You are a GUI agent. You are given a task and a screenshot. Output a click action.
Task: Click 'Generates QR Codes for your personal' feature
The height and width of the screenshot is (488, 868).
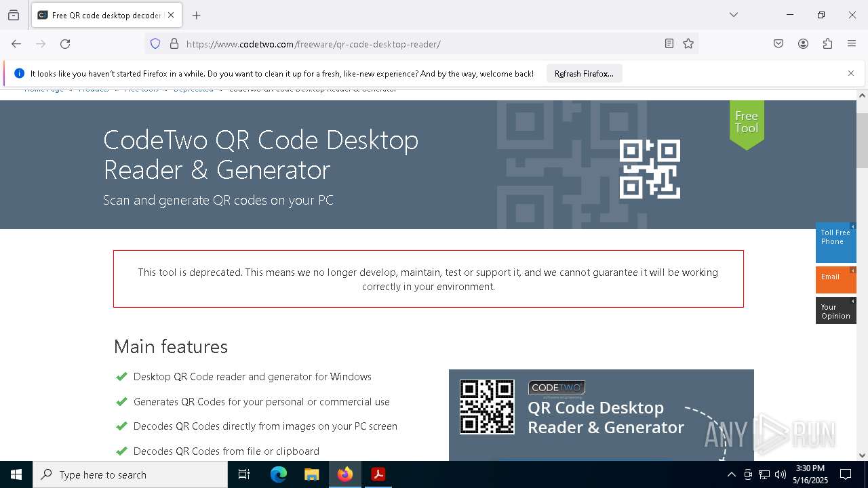(x=262, y=402)
